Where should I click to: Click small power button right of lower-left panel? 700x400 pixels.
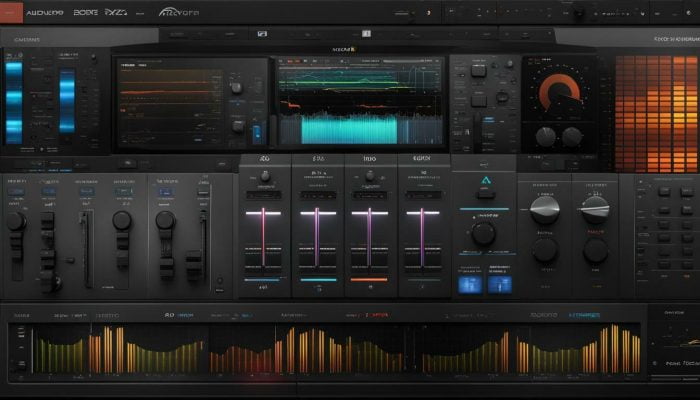[219, 280]
